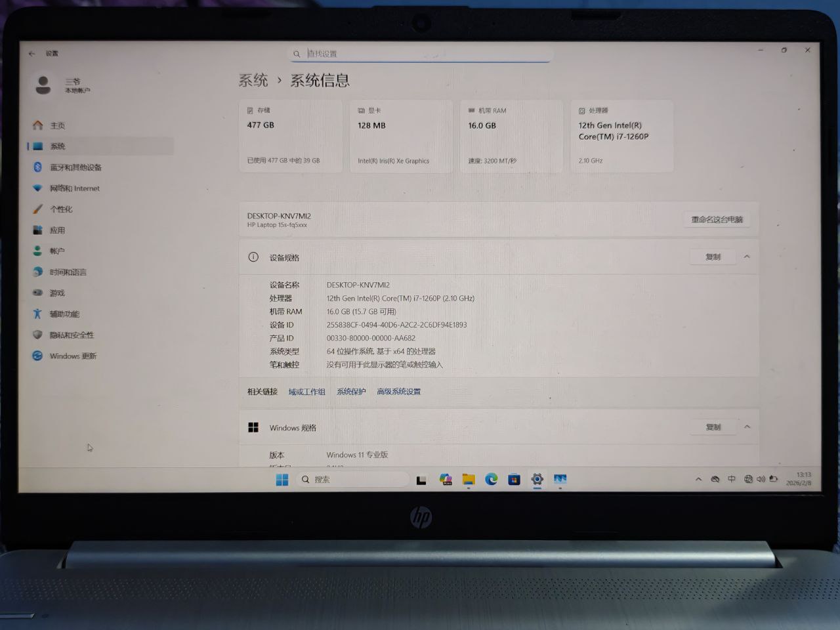The width and height of the screenshot is (840, 630).
Task: Open the 显卡 128 MB card
Action: point(401,136)
